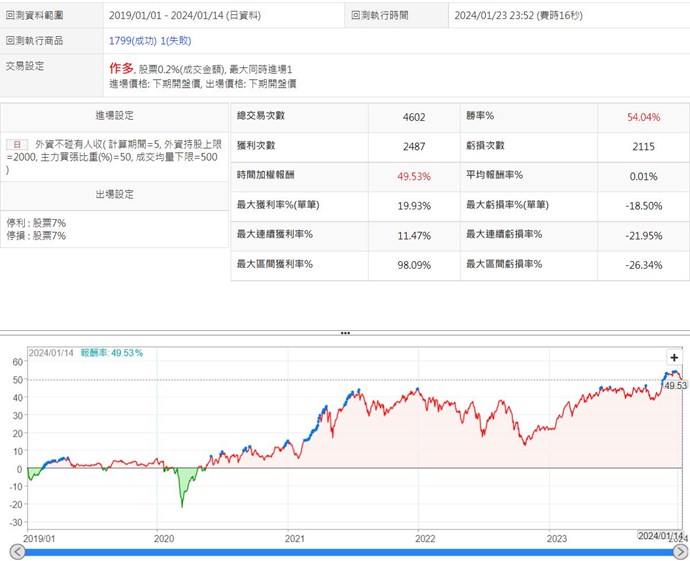Click the 2024/01/14 date label on x-axis

coord(660,536)
